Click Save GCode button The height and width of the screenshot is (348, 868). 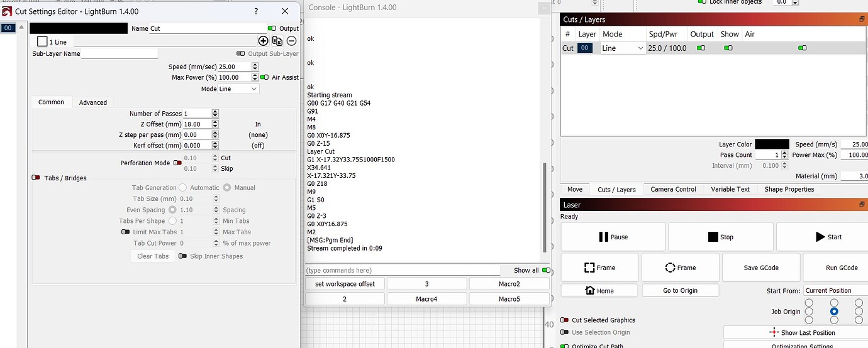[x=760, y=268]
